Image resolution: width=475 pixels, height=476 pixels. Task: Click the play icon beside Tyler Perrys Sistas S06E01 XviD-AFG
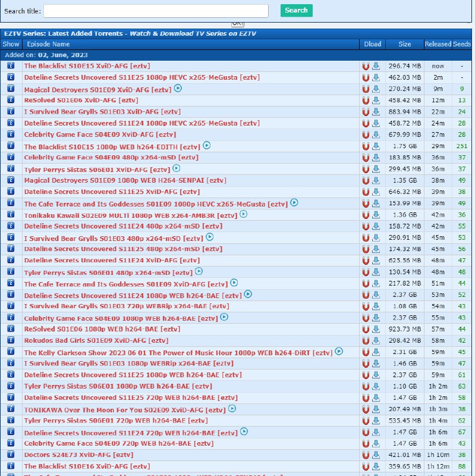pyautogui.click(x=177, y=168)
